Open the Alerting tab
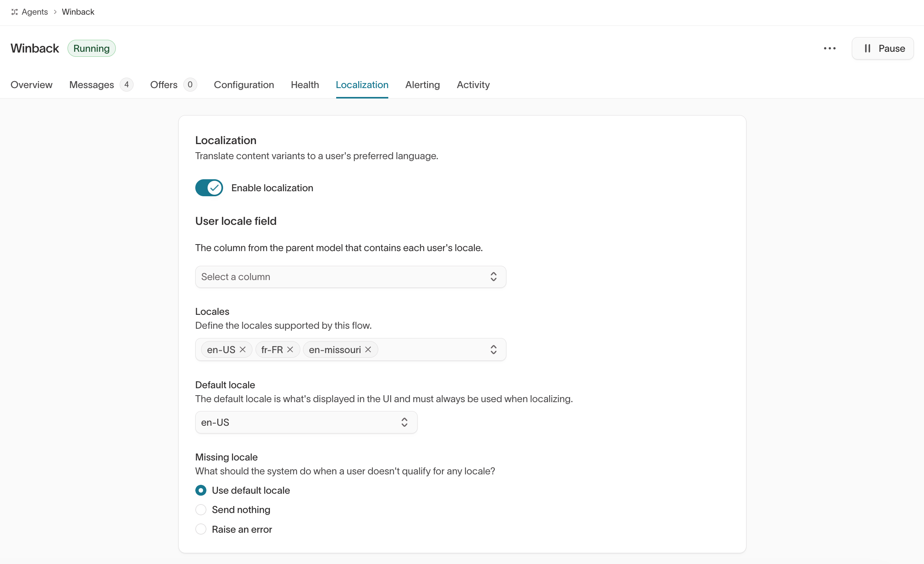This screenshot has width=924, height=564. tap(423, 85)
